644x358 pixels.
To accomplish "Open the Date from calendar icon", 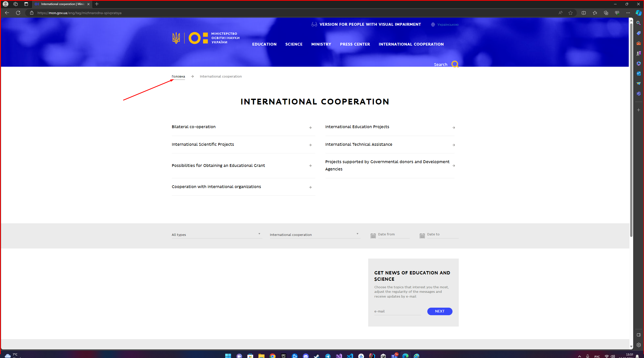I will click(x=373, y=236).
